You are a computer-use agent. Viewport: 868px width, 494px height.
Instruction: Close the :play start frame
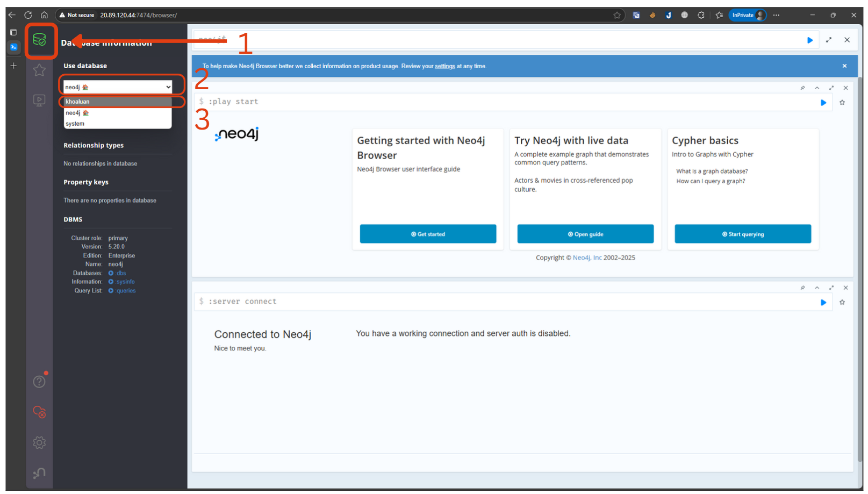click(x=845, y=88)
